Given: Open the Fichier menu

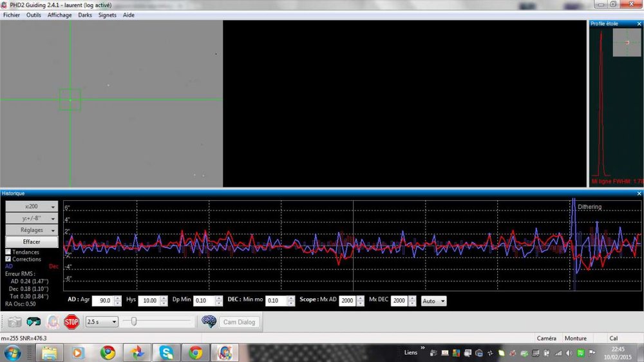Looking at the screenshot, I should (x=12, y=15).
